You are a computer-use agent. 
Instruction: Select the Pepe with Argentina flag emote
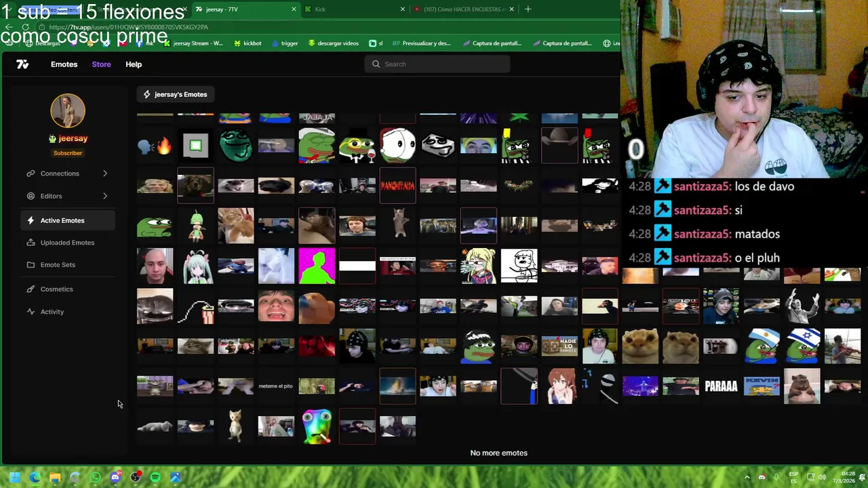tap(762, 346)
